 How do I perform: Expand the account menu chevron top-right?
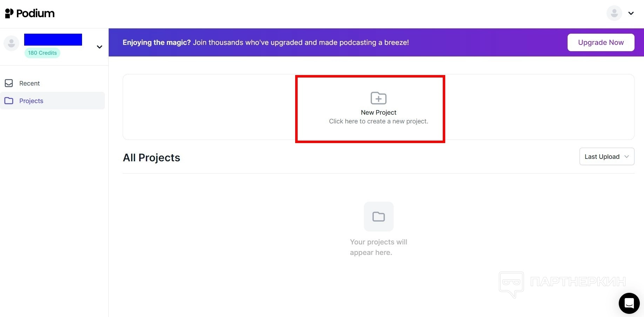coord(631,13)
